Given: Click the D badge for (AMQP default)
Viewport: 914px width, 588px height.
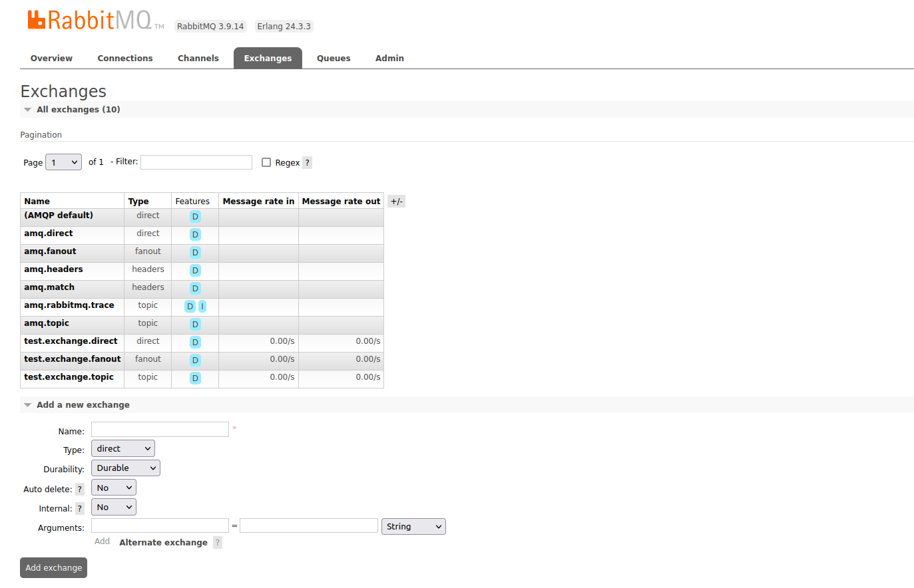Looking at the screenshot, I should click(195, 217).
